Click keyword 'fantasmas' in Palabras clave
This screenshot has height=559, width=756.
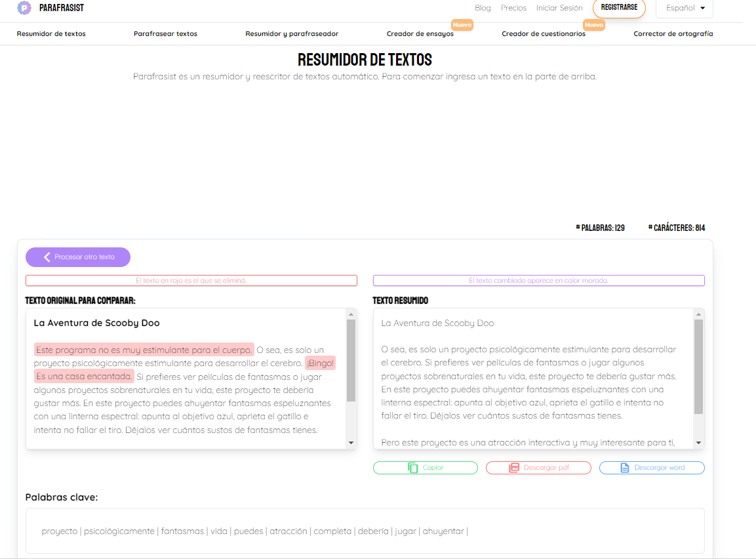click(x=182, y=531)
